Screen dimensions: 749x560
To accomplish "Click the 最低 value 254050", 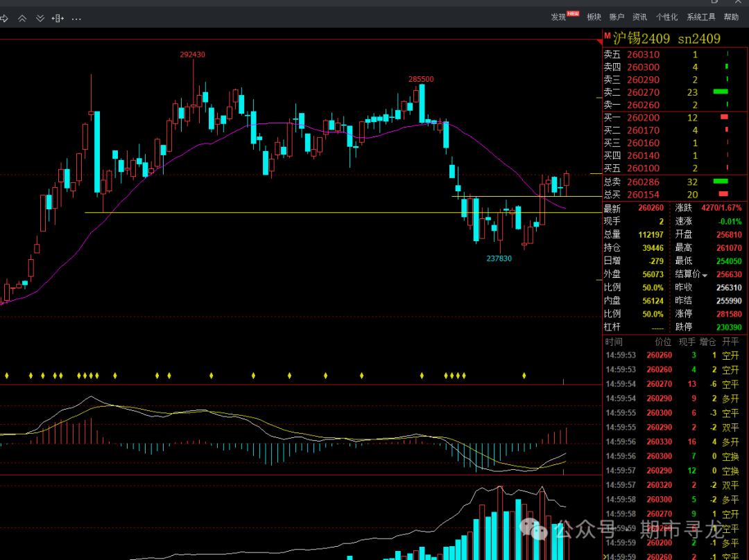I will (x=729, y=261).
